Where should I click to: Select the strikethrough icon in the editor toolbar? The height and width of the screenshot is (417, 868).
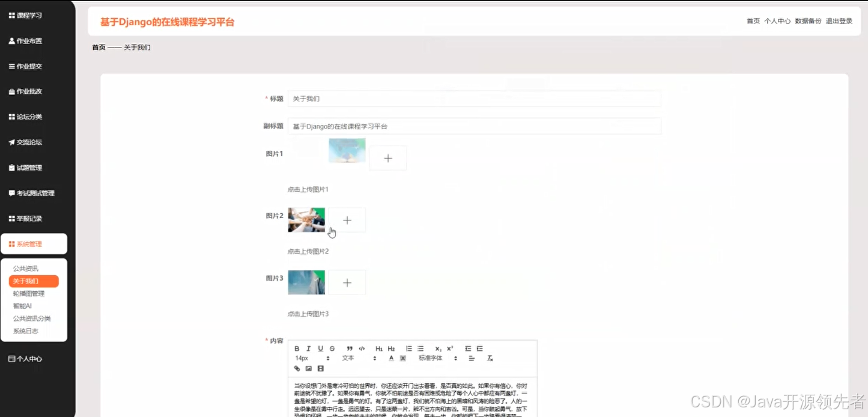pos(332,349)
